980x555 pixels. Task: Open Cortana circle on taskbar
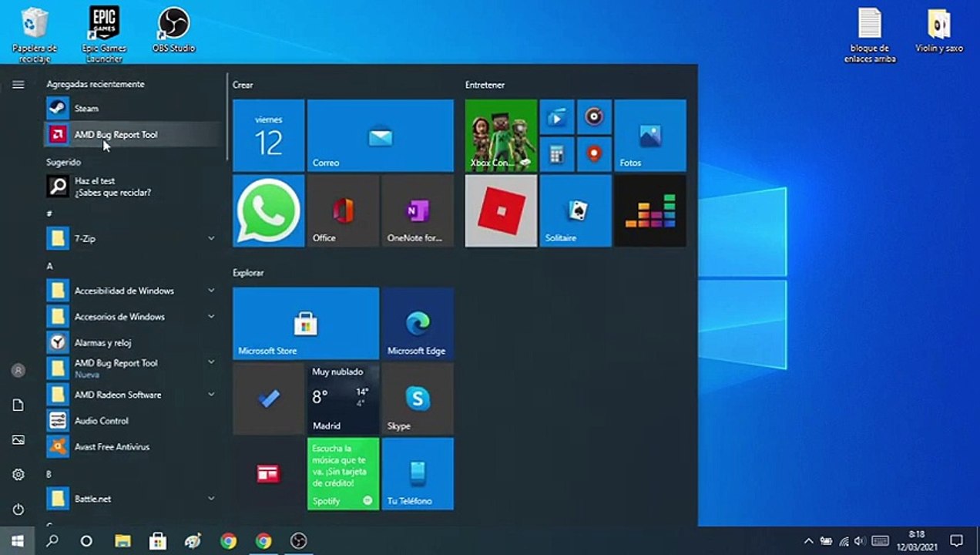pyautogui.click(x=86, y=541)
